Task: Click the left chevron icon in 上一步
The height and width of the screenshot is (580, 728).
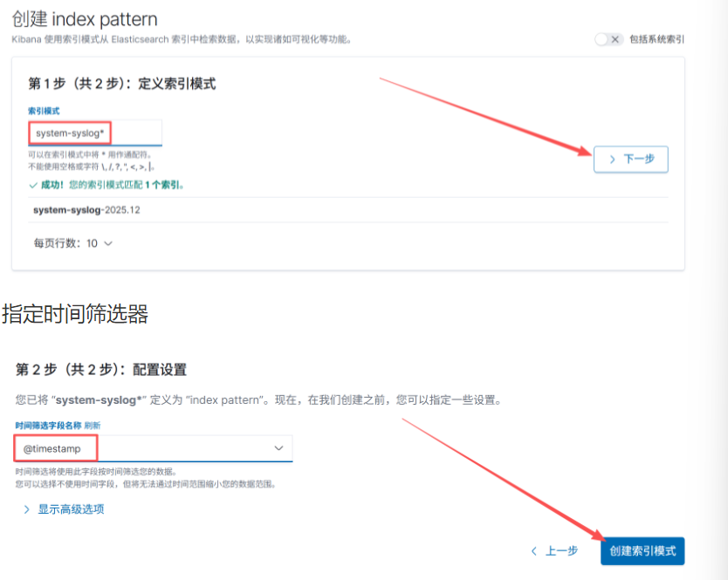Action: [x=534, y=551]
